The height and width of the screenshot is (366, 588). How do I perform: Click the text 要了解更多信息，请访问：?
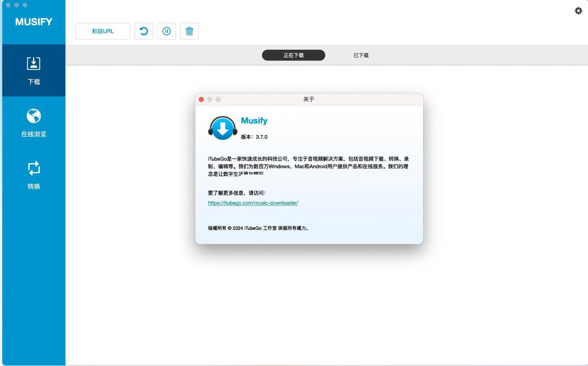point(237,193)
